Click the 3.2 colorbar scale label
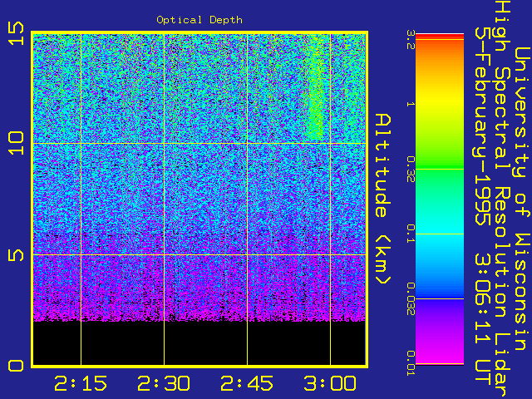Screen dimensions: 532x399 click(411, 40)
